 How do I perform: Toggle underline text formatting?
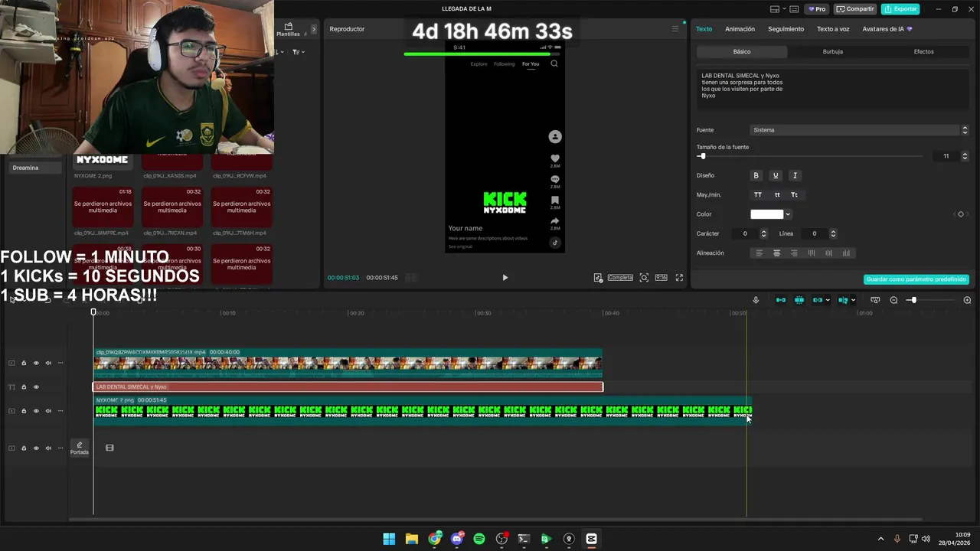[776, 175]
